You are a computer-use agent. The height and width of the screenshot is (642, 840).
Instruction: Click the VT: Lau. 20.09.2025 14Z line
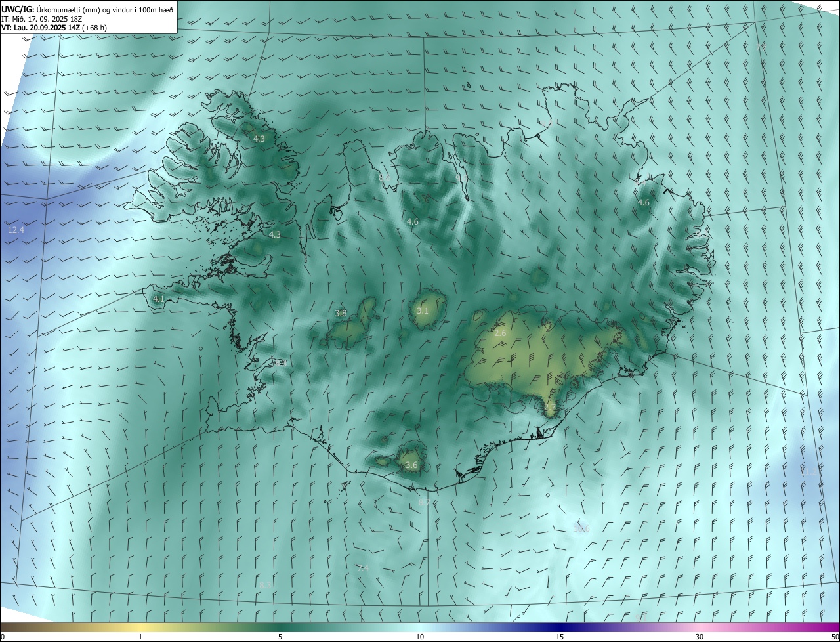point(54,28)
